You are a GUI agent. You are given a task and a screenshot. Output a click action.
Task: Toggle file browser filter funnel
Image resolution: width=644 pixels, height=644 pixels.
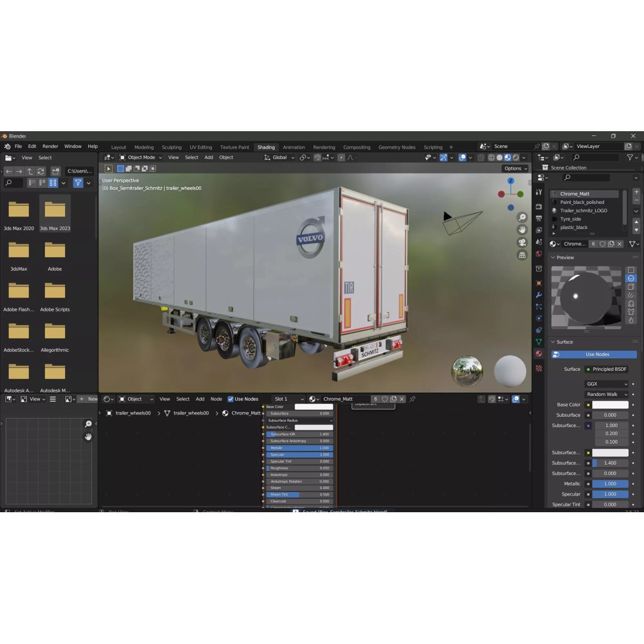tap(78, 183)
